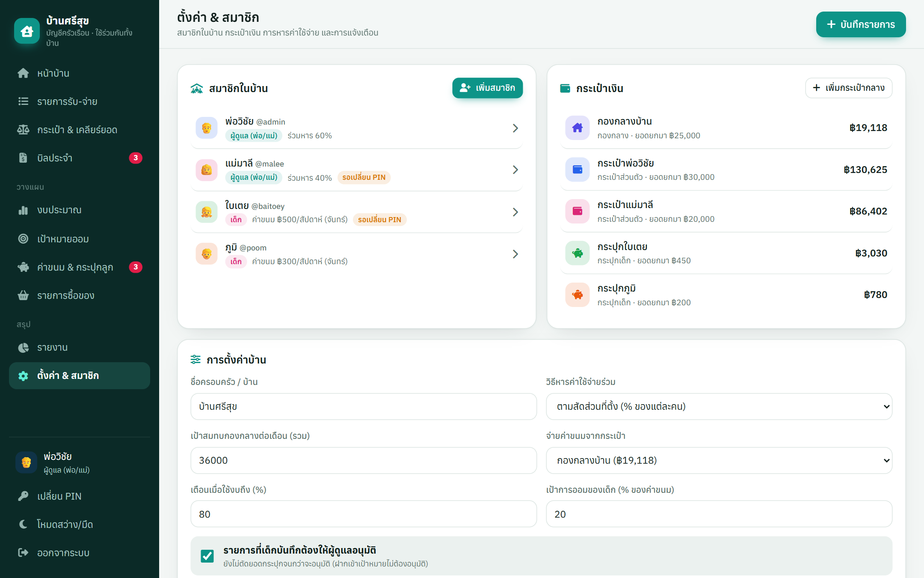The width and height of the screenshot is (924, 578).
Task: Open รายการซื้อของ page
Action: pyautogui.click(x=80, y=295)
